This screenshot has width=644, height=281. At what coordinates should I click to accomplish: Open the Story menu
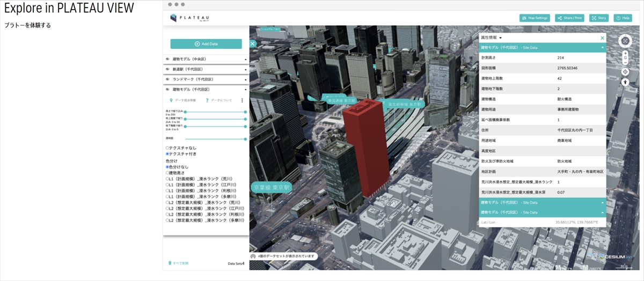pos(598,18)
